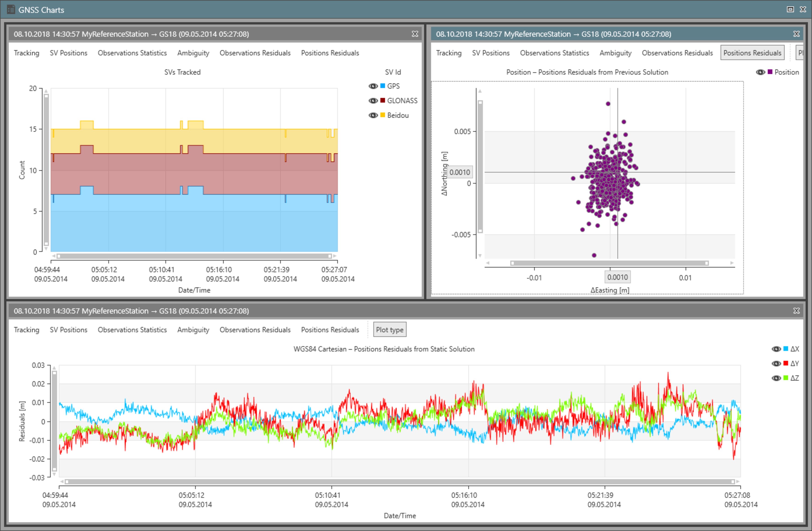Toggle ΔX line visibility eye

coord(776,349)
